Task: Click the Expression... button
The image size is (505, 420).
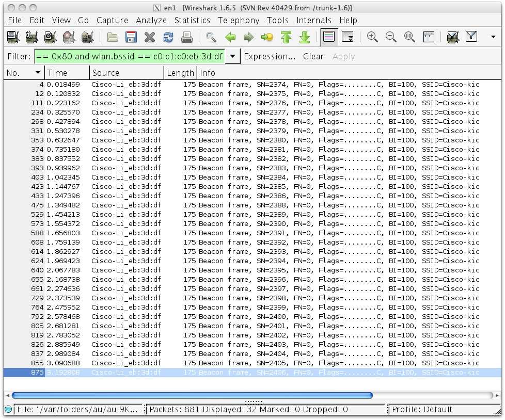Action: (270, 56)
